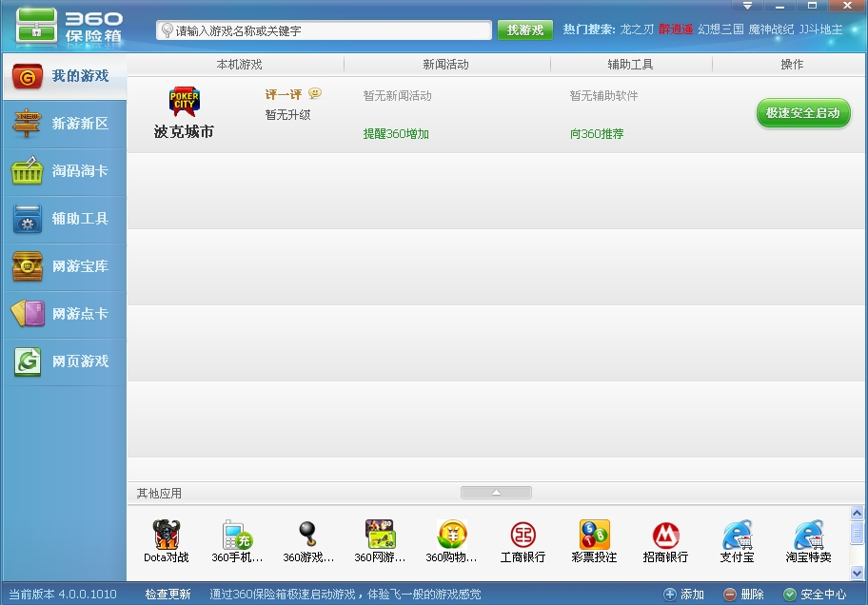Click the 极速安全启动 launch button
Screen dimensions: 868x605
tap(803, 113)
